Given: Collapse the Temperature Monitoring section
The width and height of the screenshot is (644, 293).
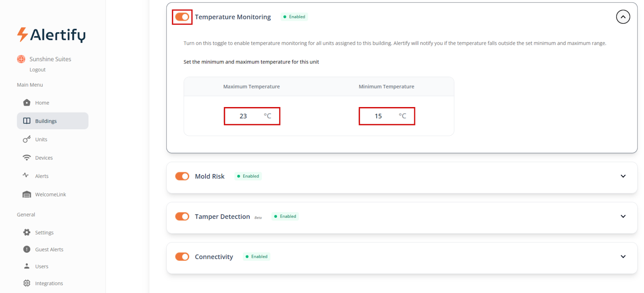Looking at the screenshot, I should (623, 17).
